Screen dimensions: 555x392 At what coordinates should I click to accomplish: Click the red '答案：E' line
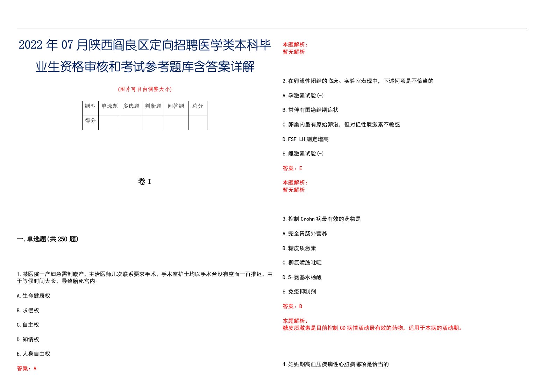[292, 168]
